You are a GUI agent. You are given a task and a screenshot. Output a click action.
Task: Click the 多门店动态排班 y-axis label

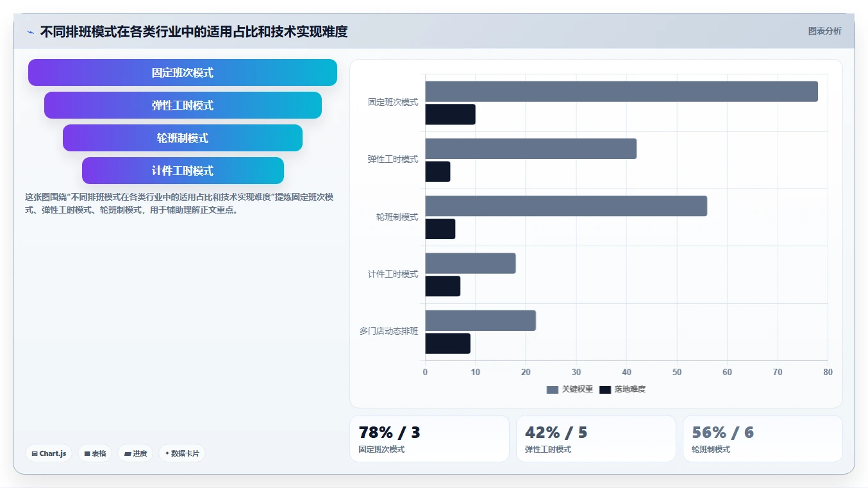point(389,331)
